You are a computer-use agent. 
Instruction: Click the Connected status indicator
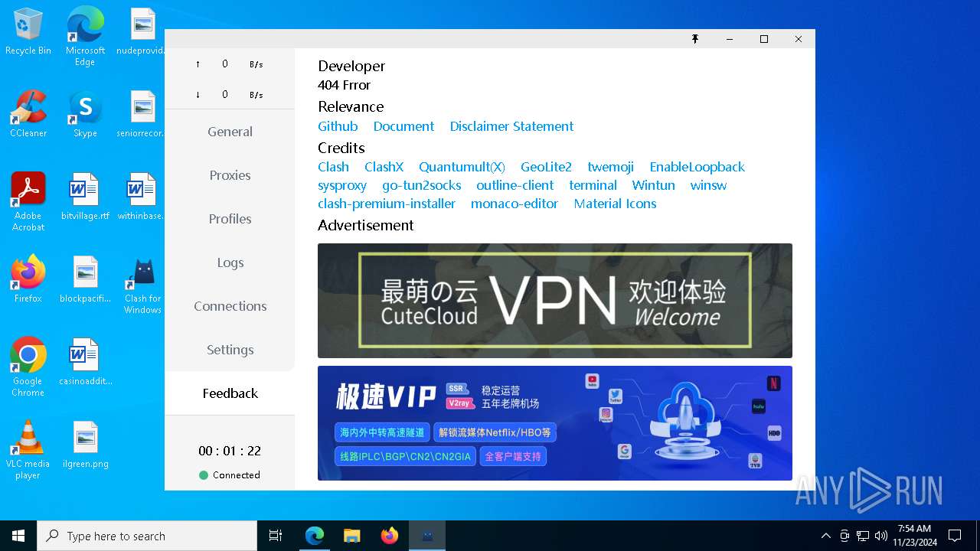point(230,475)
